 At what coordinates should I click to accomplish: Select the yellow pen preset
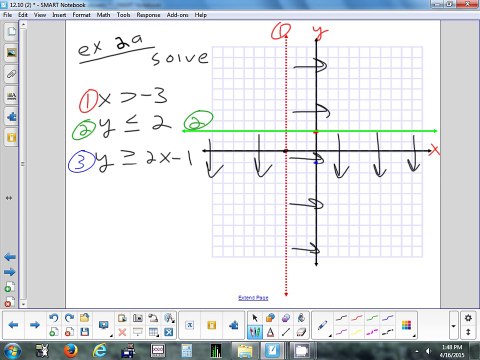tap(356, 332)
